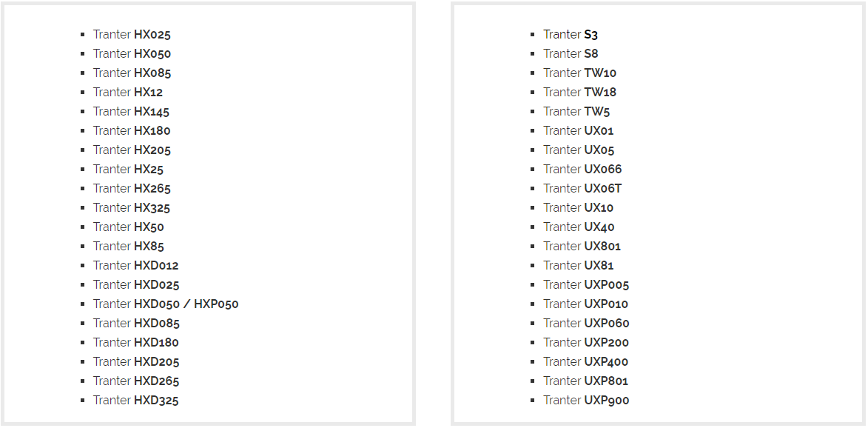Select Tranter HX265 in the list
Viewport: 868px width, 428px height.
[x=132, y=188]
